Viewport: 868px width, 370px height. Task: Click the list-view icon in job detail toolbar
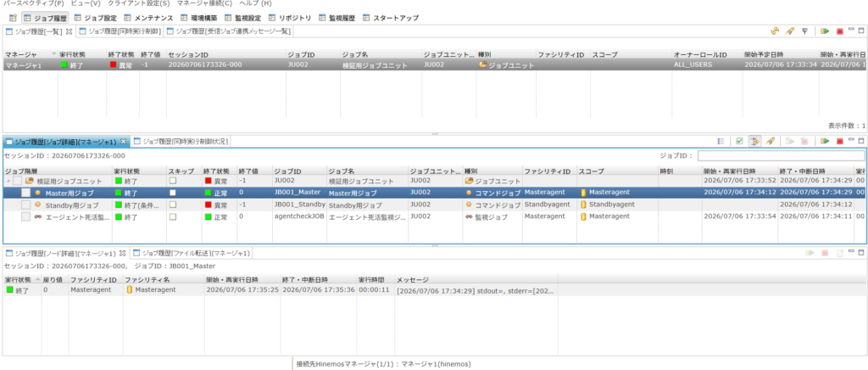tap(721, 142)
